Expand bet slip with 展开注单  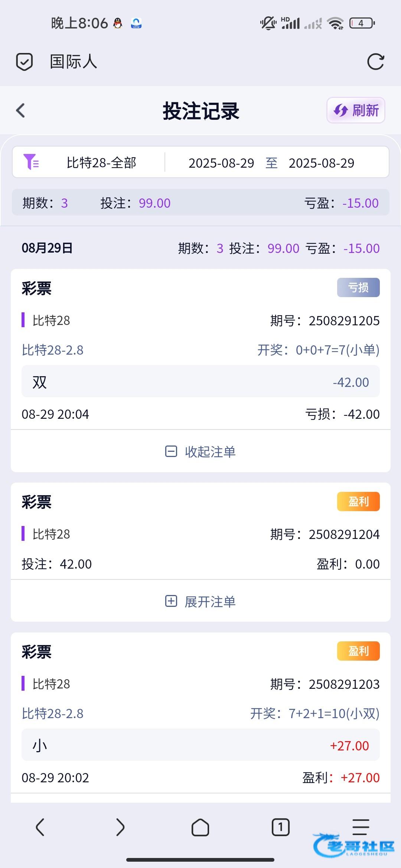(200, 602)
